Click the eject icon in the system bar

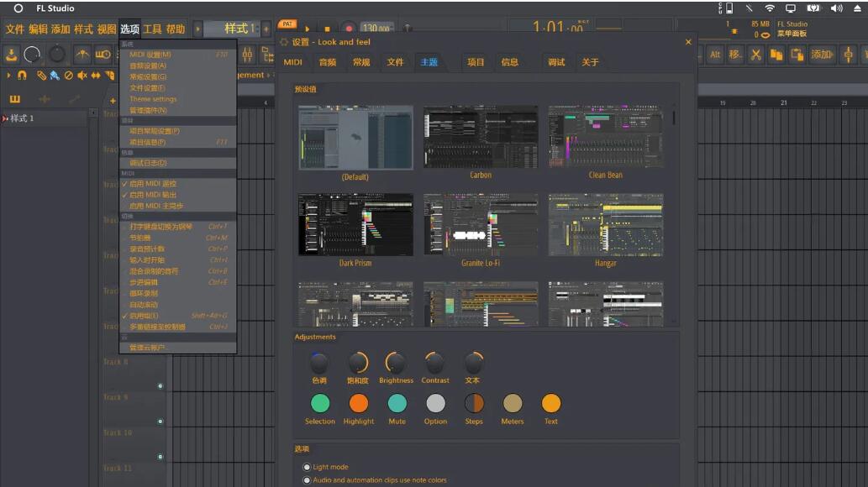[x=857, y=8]
